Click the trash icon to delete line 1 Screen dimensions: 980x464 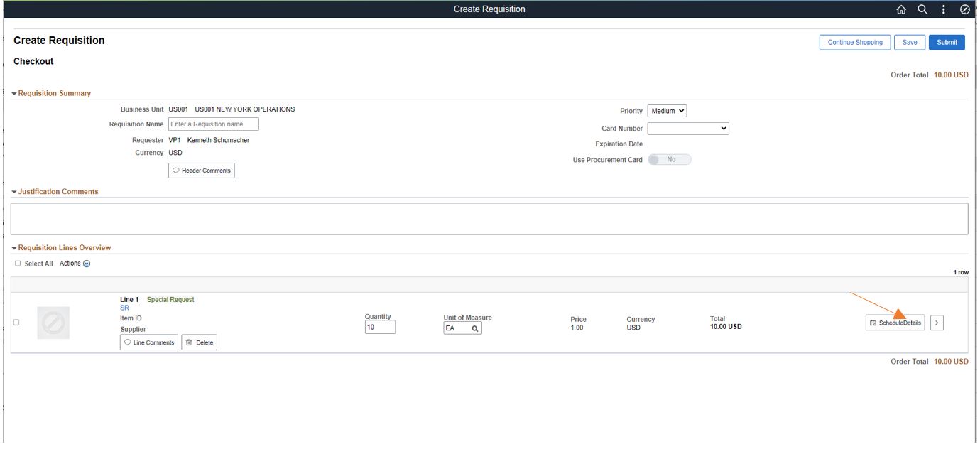(188, 342)
